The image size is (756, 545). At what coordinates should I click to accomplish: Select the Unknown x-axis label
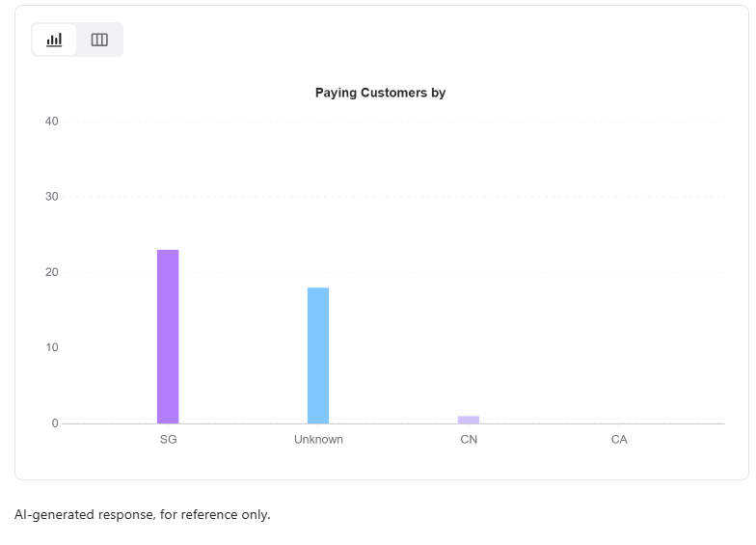click(318, 440)
